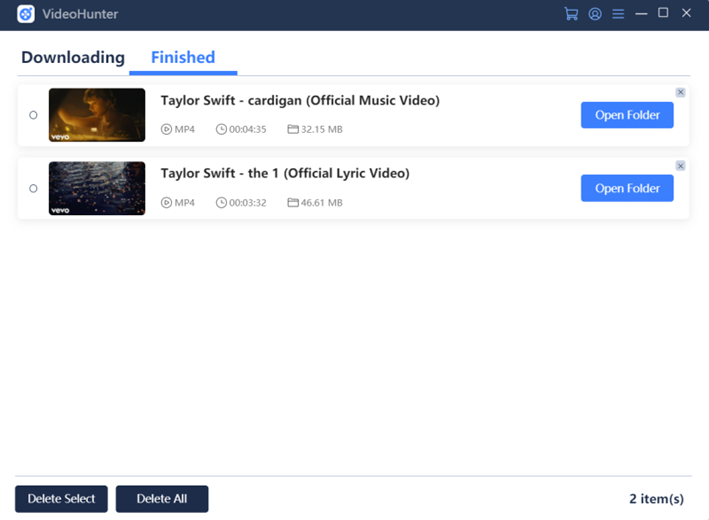
Task: Maximize the VideoHunter window
Action: [x=663, y=13]
